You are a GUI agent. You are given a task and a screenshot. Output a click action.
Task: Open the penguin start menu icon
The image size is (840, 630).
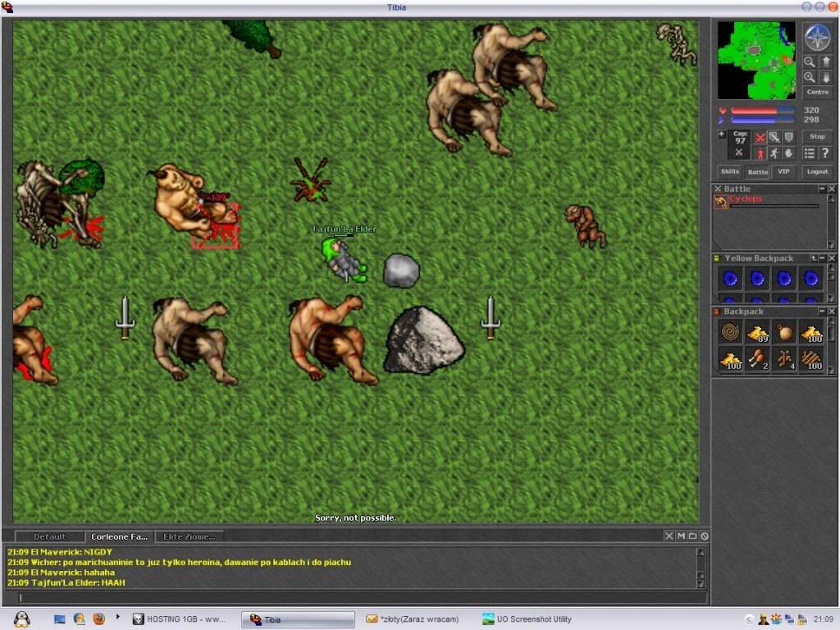coord(21,619)
